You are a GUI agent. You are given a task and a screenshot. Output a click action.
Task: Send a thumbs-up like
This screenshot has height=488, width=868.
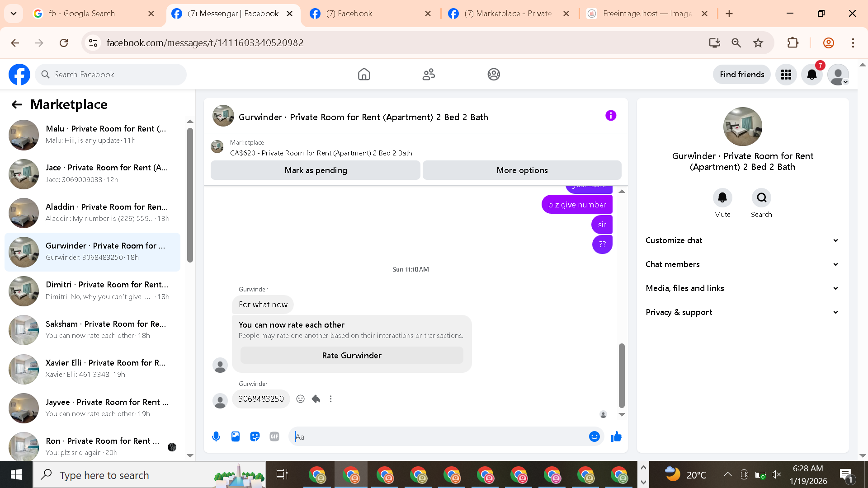tap(616, 436)
